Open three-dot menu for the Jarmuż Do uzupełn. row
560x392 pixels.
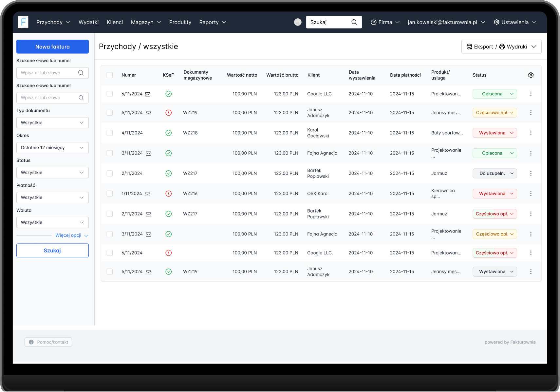[x=531, y=173]
